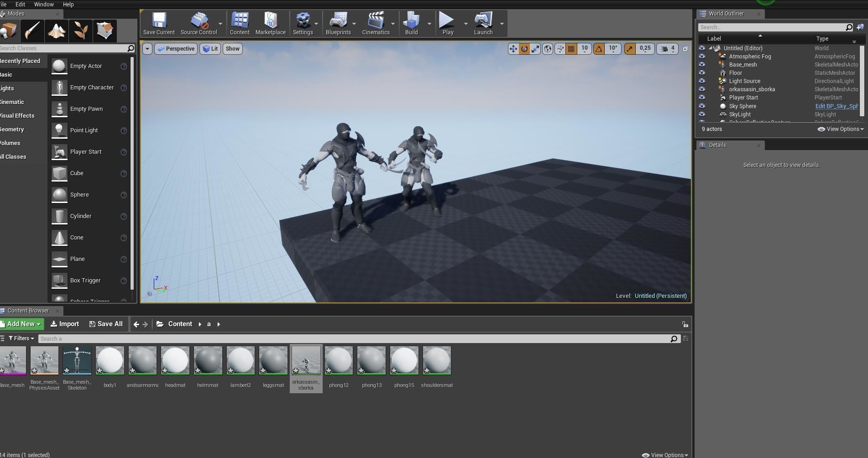Select the scale gizmo tool in the viewport

click(535, 49)
